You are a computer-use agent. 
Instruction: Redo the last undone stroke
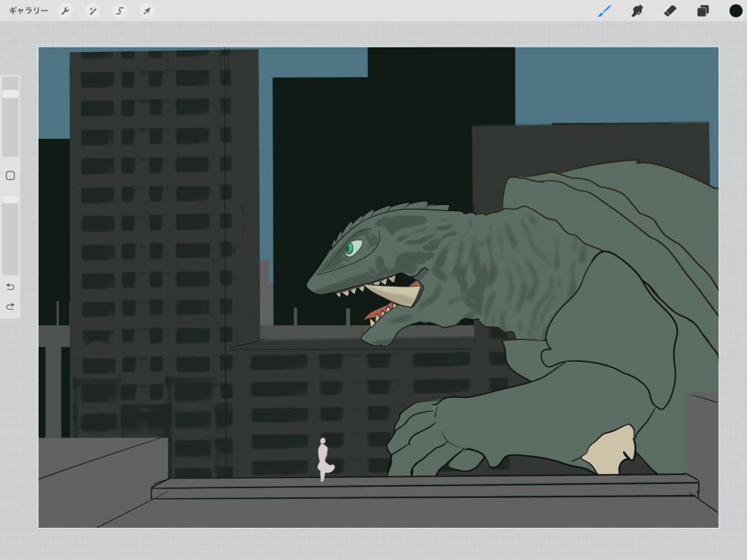click(10, 306)
